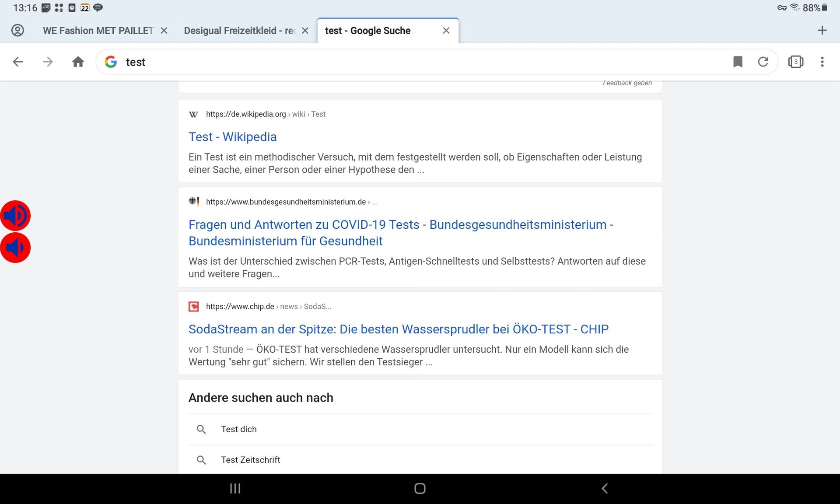Tap the battery 88% indicator

(815, 8)
